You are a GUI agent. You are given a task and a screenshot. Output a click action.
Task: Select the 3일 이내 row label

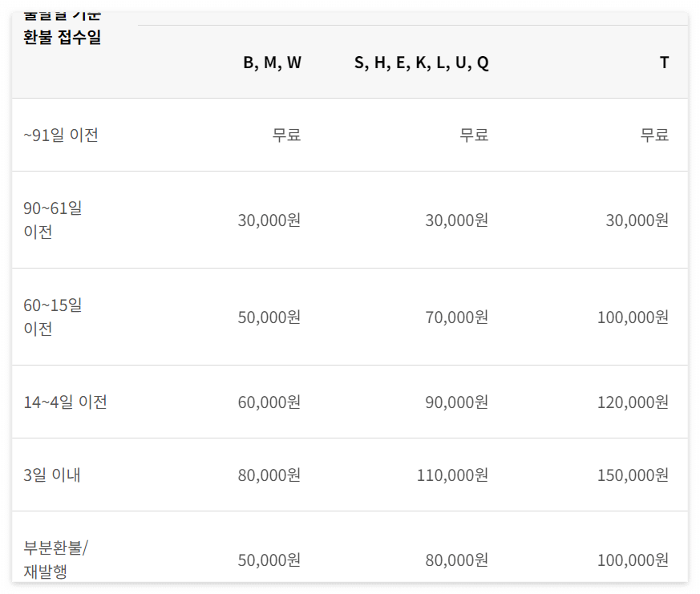tap(52, 475)
